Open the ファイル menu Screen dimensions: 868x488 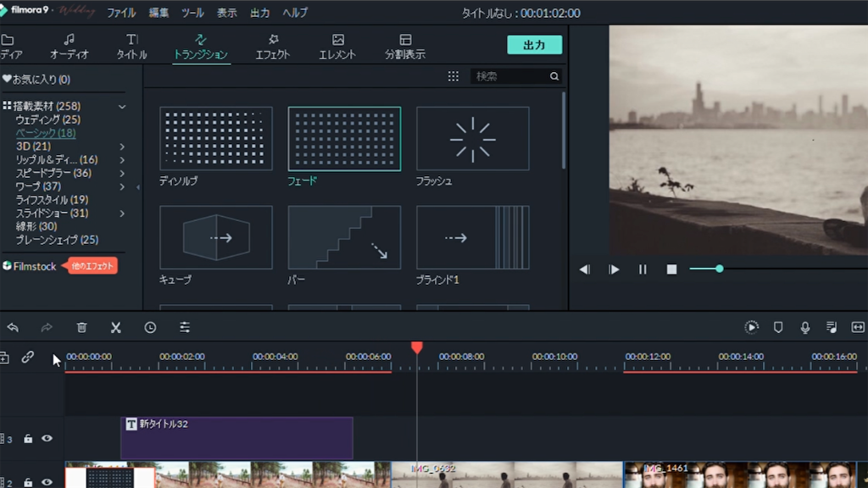click(121, 13)
